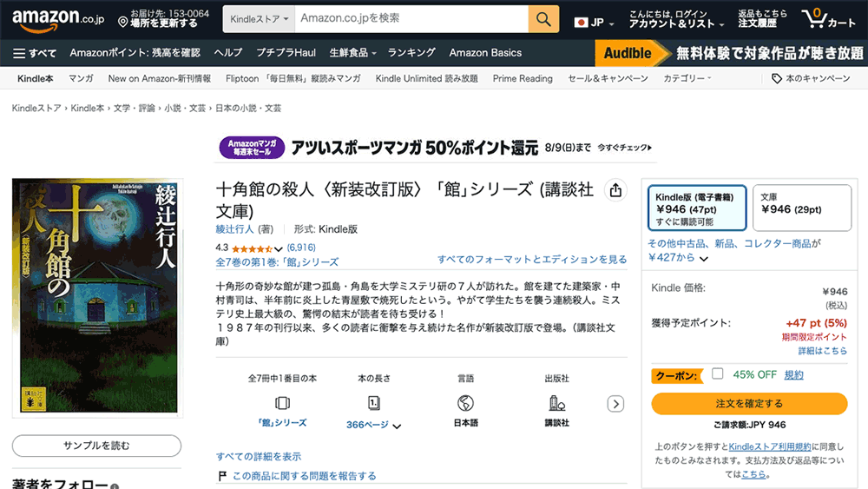Viewport: 868px width, 489px height.
Task: Click the Amazonマンガ 毎週末セール badge
Action: [252, 148]
